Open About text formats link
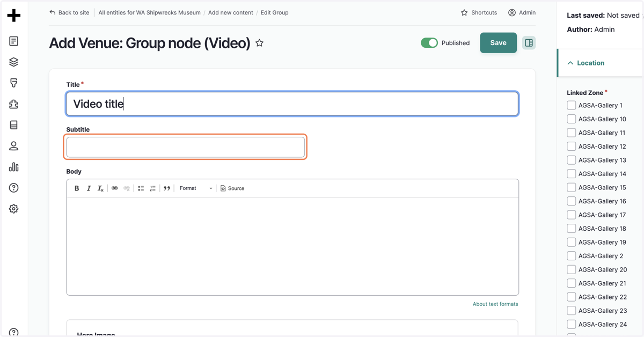 [x=495, y=304]
